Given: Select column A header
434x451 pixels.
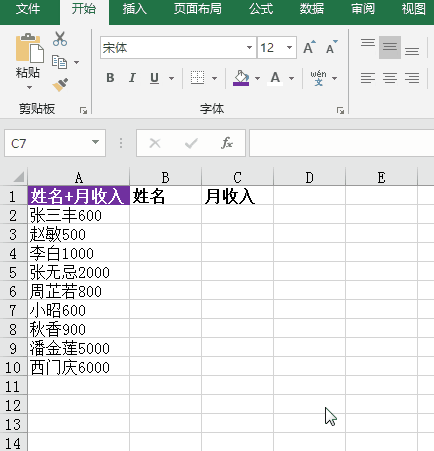Looking at the screenshot, I should click(x=79, y=177).
